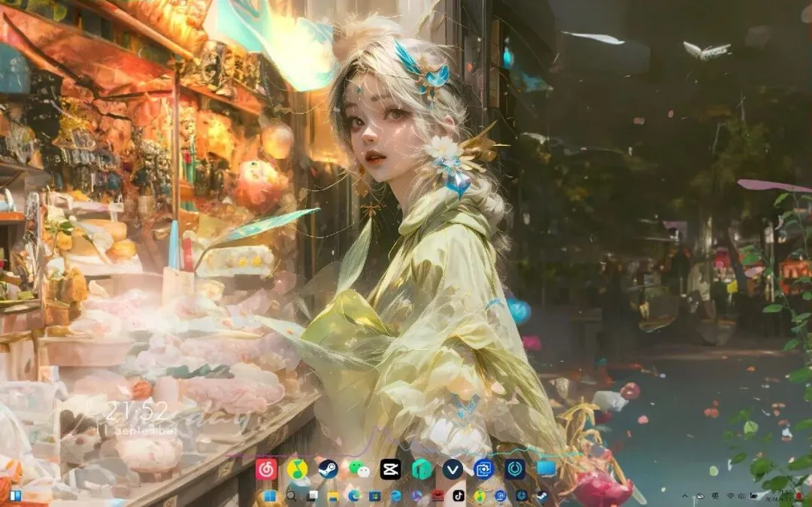This screenshot has width=812, height=507.
Task: Open the dark power-ring app in dock
Action: click(515, 469)
